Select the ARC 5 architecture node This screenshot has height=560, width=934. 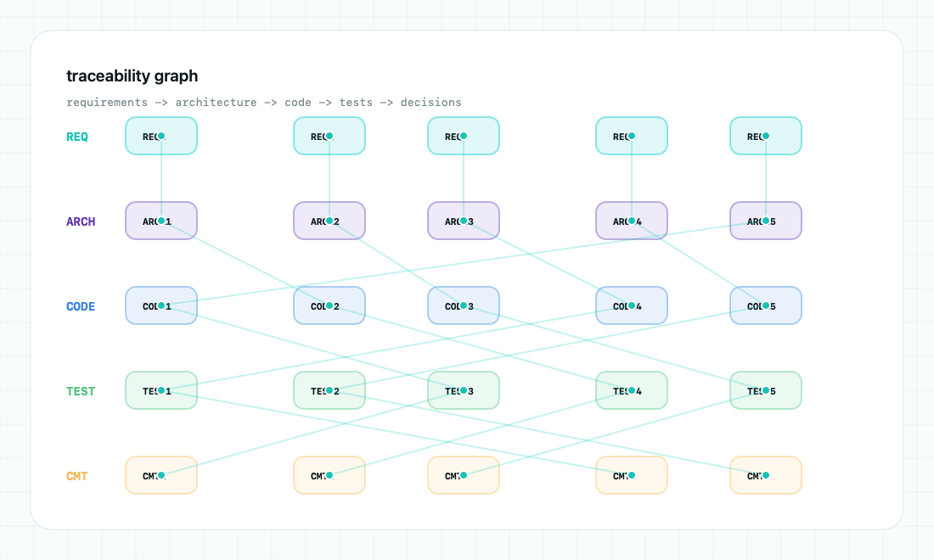765,221
